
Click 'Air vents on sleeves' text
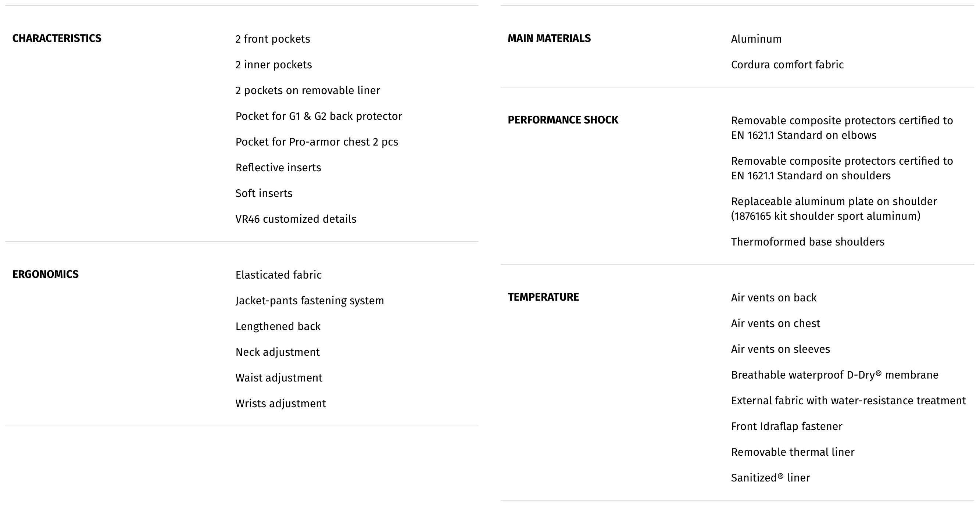coord(780,350)
